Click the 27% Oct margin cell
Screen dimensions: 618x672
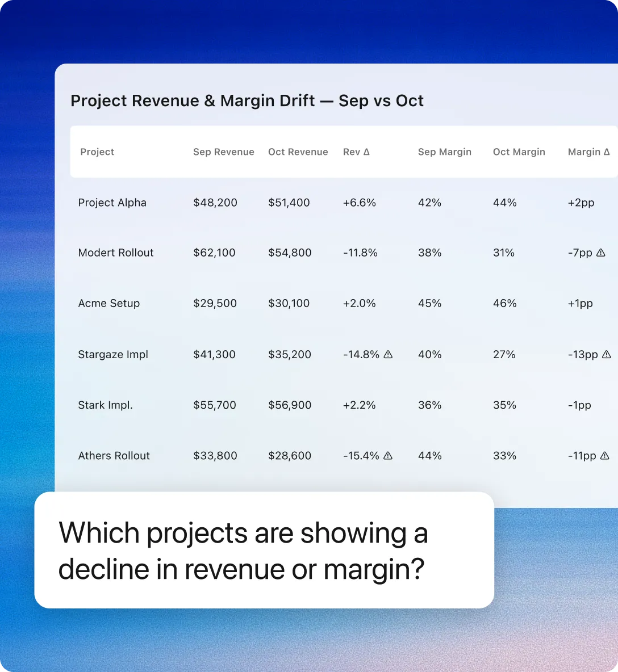(504, 354)
